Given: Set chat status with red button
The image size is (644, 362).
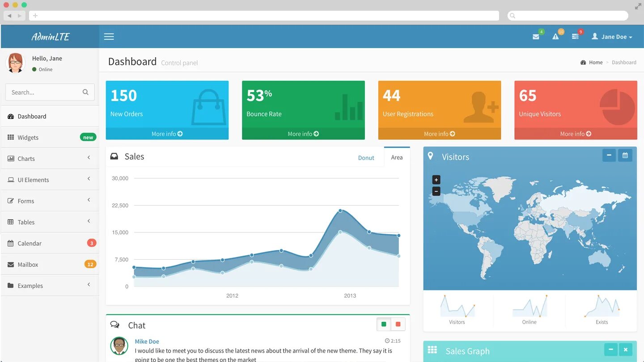Looking at the screenshot, I should click(x=398, y=324).
